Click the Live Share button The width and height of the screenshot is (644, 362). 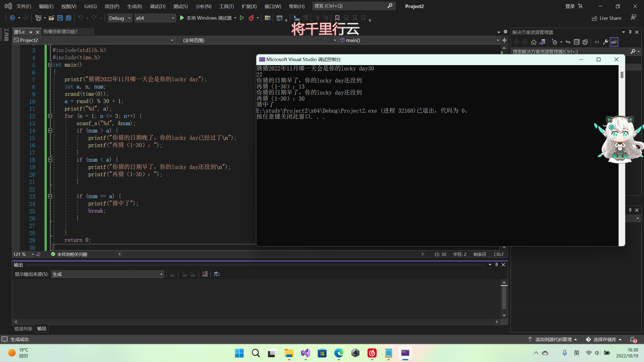pos(607,18)
